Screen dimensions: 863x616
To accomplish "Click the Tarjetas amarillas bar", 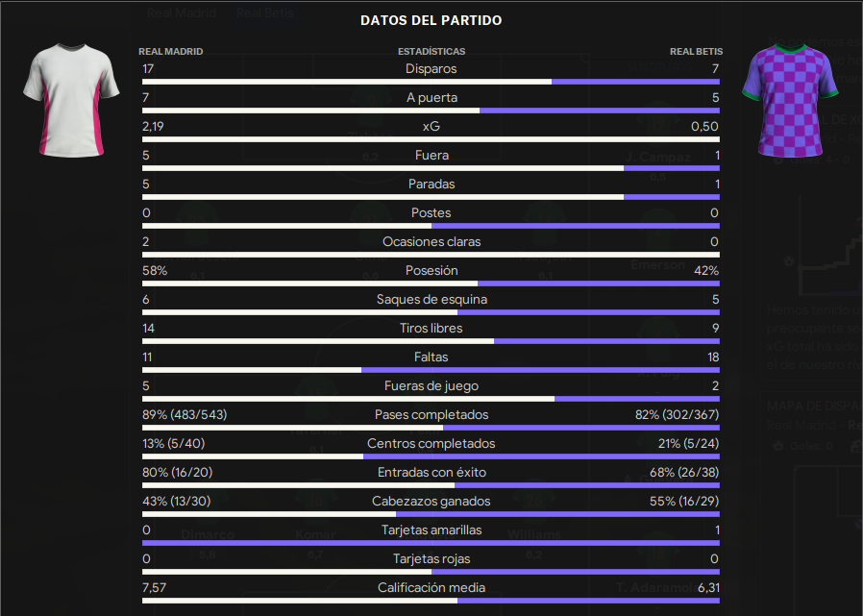I will [431, 543].
